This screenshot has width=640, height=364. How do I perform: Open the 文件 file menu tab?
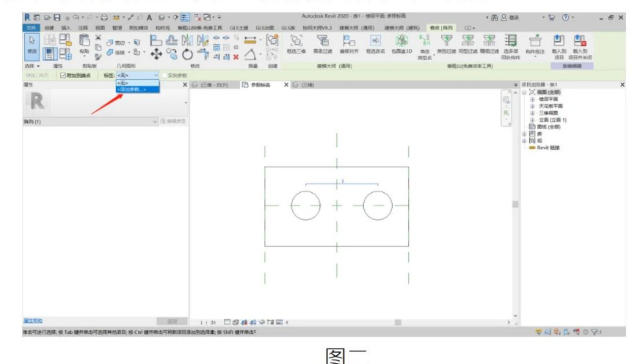coord(32,28)
